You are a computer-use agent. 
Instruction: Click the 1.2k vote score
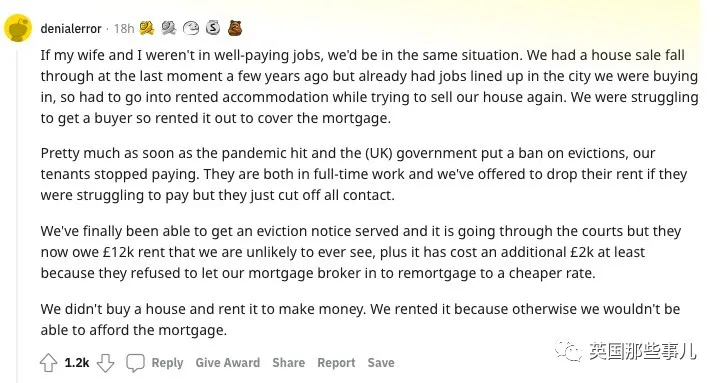[77, 363]
